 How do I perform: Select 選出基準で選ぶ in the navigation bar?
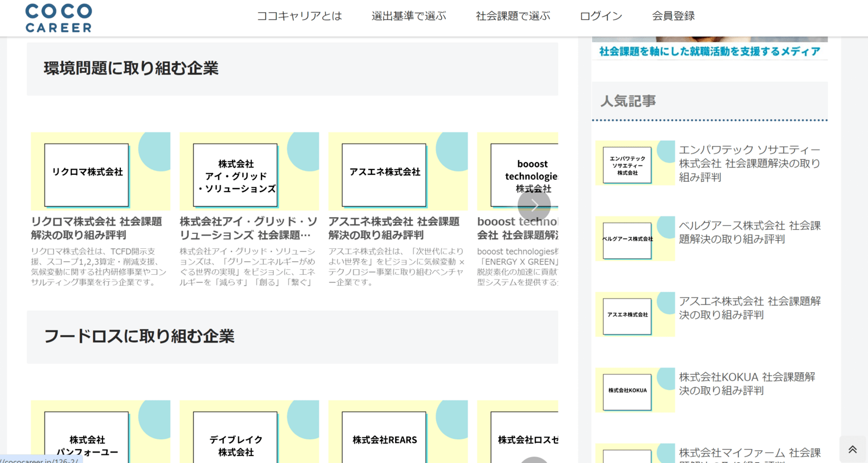click(x=409, y=16)
